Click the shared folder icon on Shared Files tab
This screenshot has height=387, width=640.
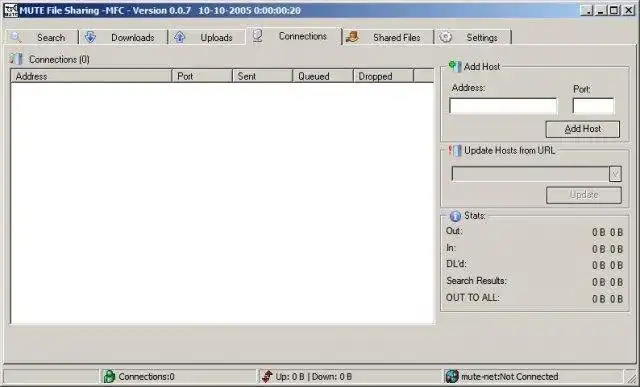click(x=352, y=37)
